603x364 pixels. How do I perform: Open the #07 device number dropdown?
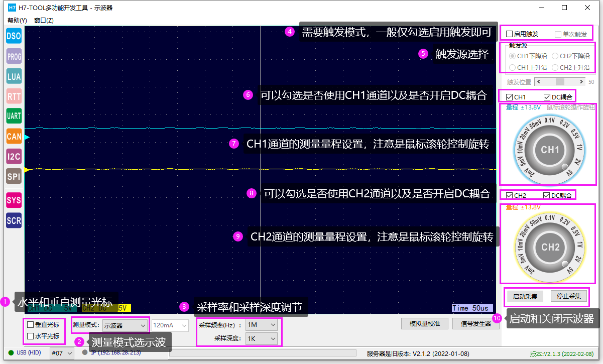point(62,353)
